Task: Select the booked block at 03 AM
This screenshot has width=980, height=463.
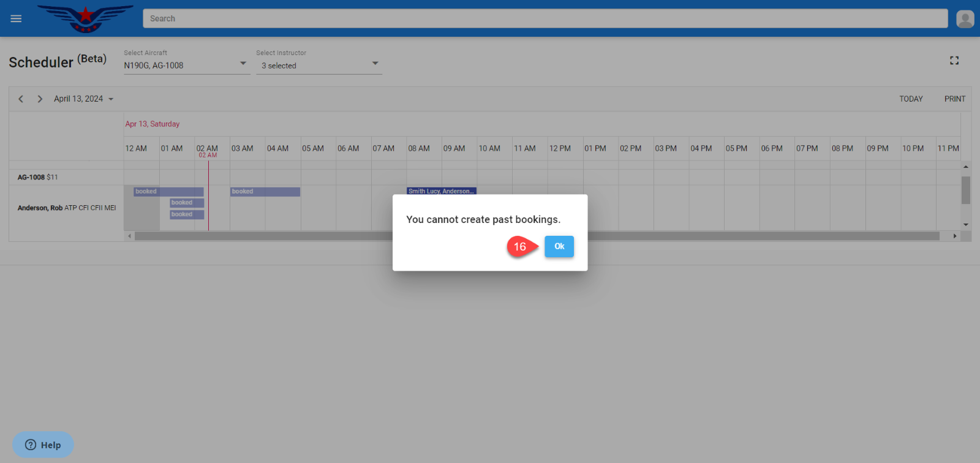Action: [x=265, y=192]
